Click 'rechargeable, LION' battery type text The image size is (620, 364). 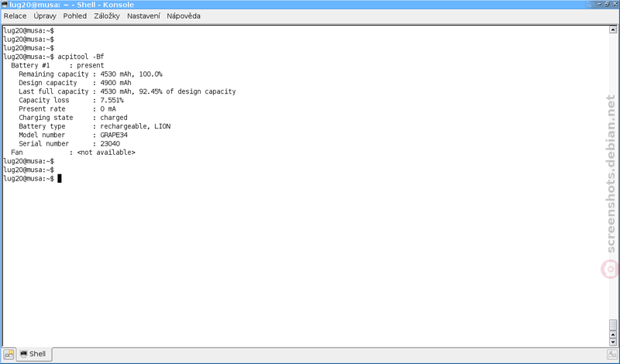pos(135,126)
